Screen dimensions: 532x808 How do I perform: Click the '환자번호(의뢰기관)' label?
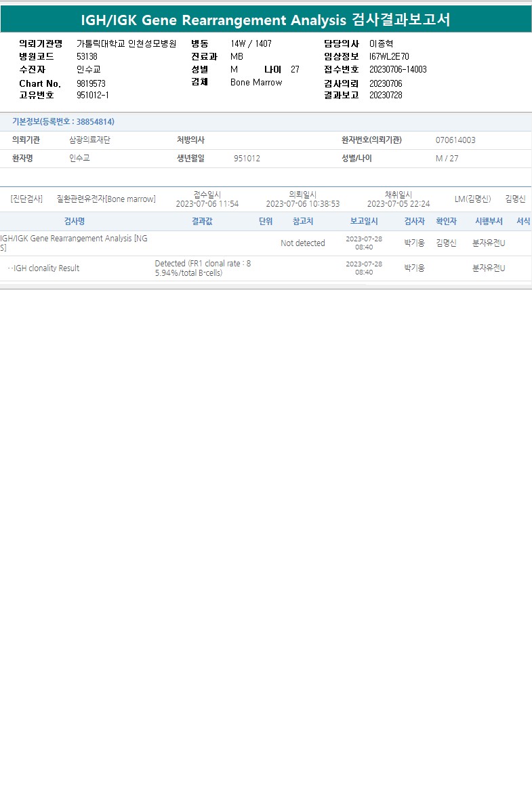[x=372, y=140]
